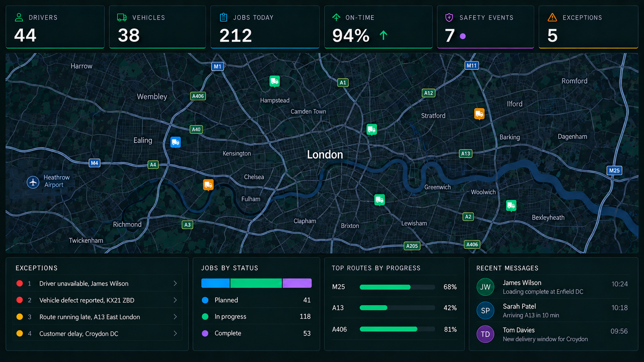Click the A13 route progress bar
Screen dimensions: 644x362
click(397, 308)
